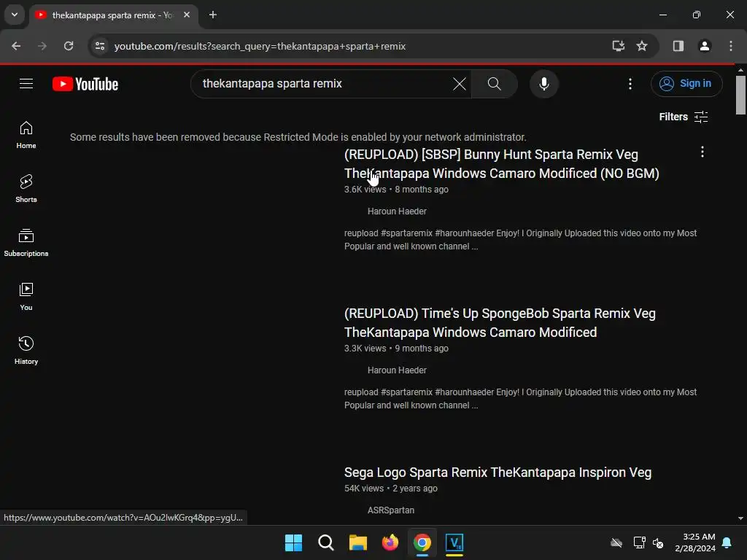This screenshot has width=747, height=560.
Task: Click the magnifier search button
Action: [494, 84]
